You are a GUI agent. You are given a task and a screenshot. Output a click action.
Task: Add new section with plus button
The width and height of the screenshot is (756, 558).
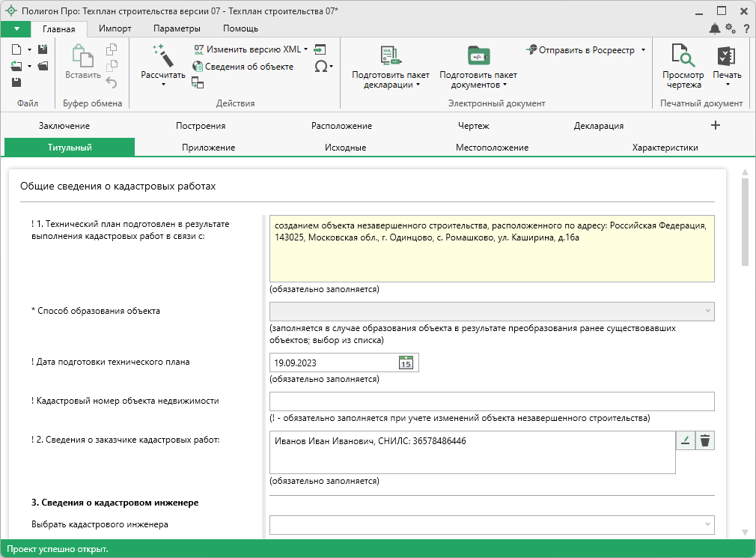(x=715, y=125)
